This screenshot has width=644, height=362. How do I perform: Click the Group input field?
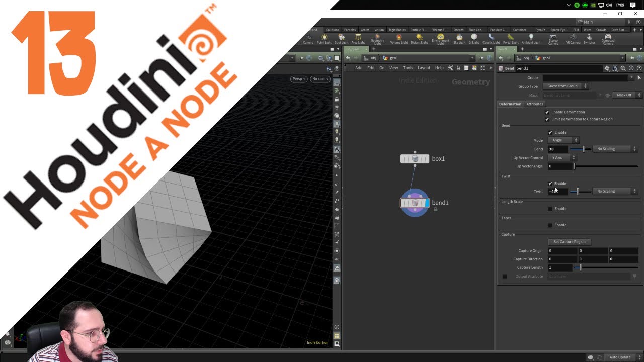pos(586,78)
